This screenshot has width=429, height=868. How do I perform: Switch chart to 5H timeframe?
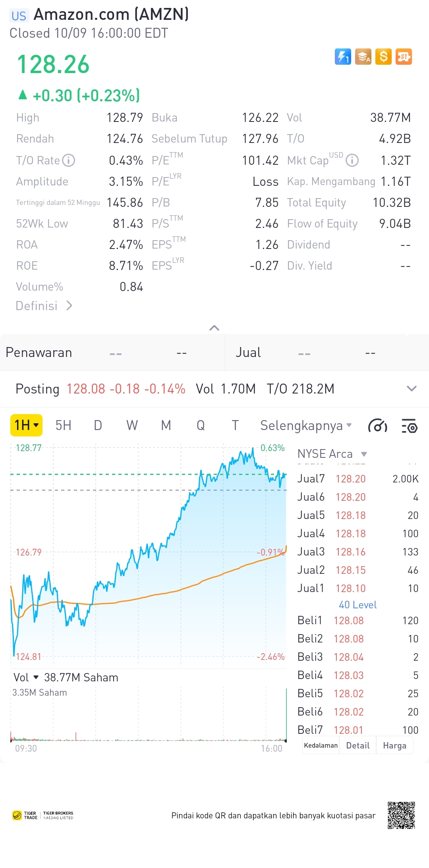[63, 426]
